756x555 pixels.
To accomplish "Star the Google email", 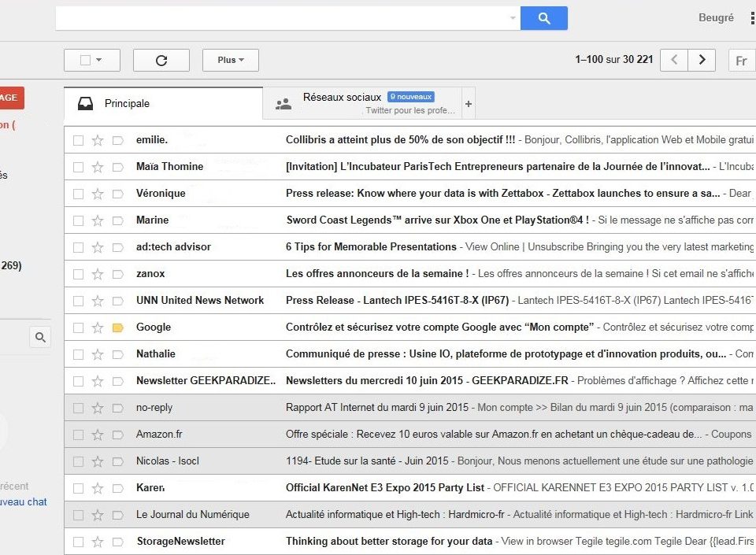I will pyautogui.click(x=98, y=327).
